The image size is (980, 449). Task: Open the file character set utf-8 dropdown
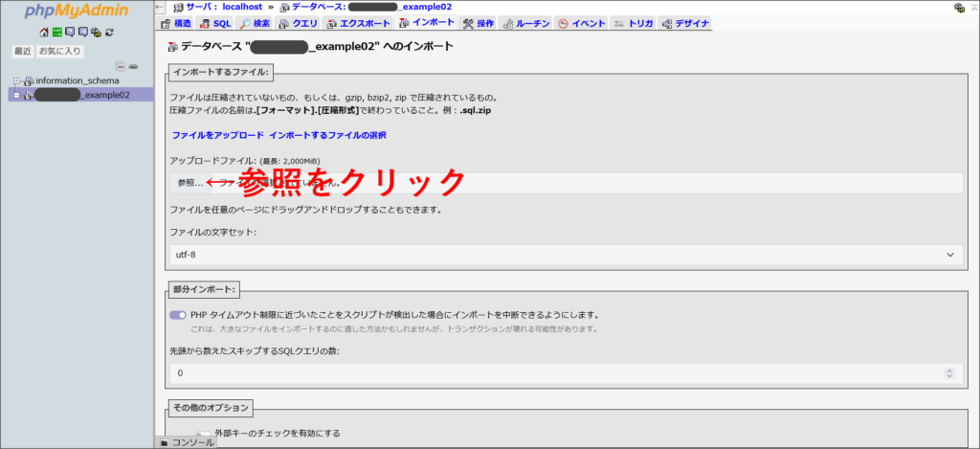pos(567,255)
